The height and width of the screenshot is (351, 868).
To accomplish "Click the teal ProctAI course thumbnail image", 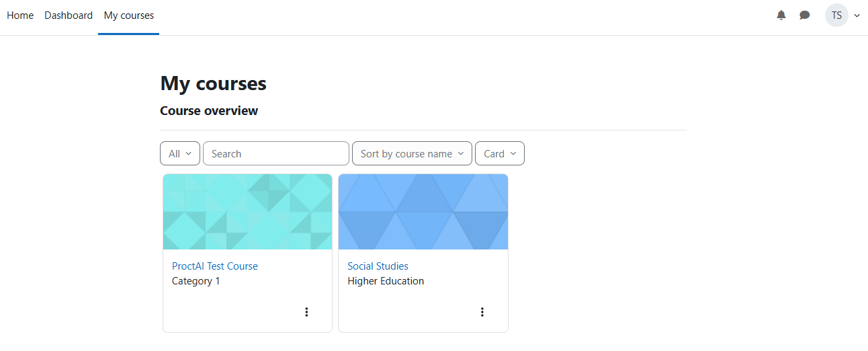I will [x=247, y=212].
